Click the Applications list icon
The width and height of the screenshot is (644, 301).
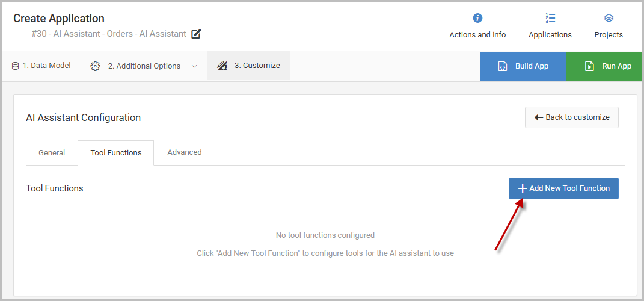(x=550, y=18)
